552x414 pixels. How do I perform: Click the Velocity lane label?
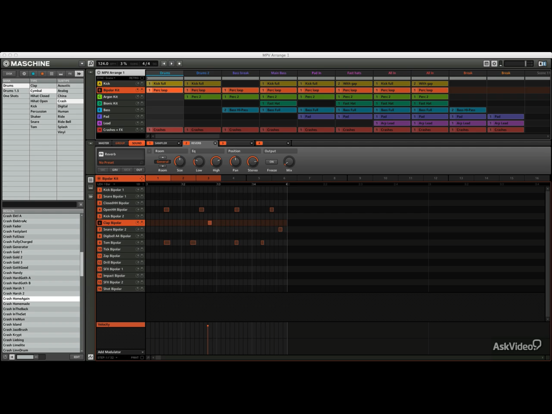(120, 325)
